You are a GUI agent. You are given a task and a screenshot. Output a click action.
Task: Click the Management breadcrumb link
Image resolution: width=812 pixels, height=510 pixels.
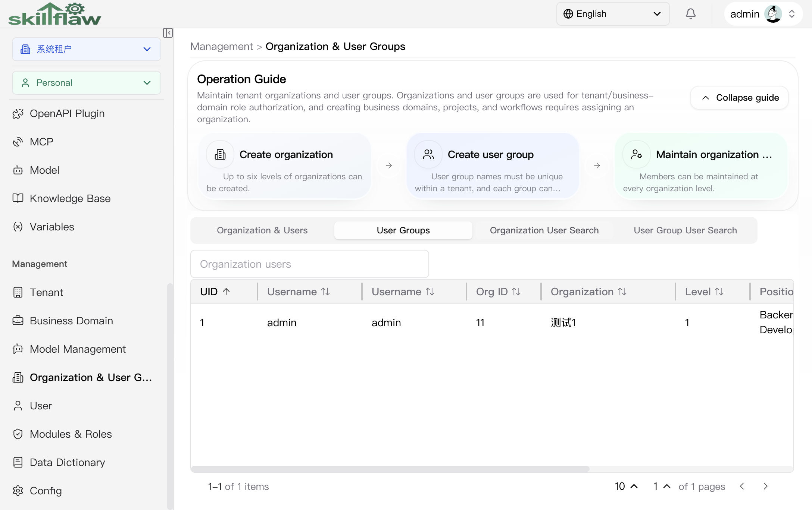(222, 47)
